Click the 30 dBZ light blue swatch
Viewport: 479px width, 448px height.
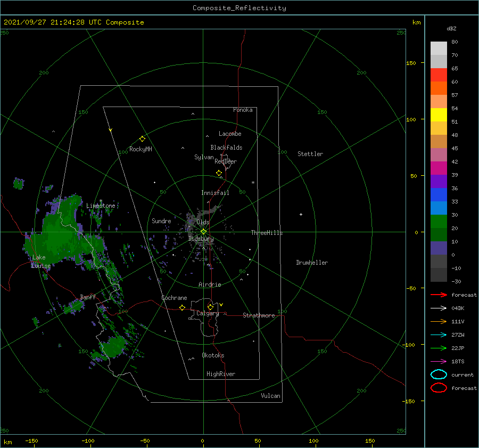pyautogui.click(x=439, y=208)
